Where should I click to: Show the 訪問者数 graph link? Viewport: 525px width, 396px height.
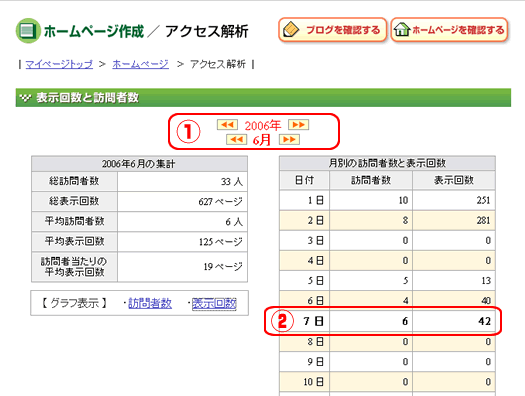coord(150,303)
